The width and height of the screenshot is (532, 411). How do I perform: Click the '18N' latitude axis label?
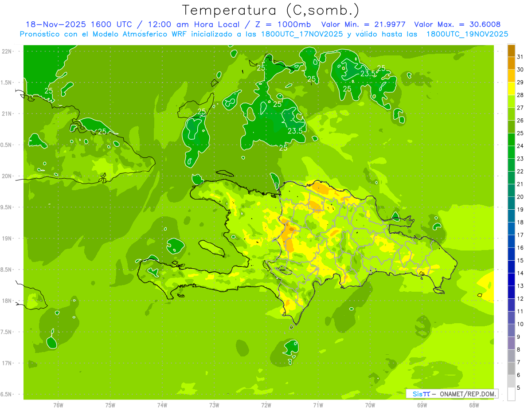point(7,301)
